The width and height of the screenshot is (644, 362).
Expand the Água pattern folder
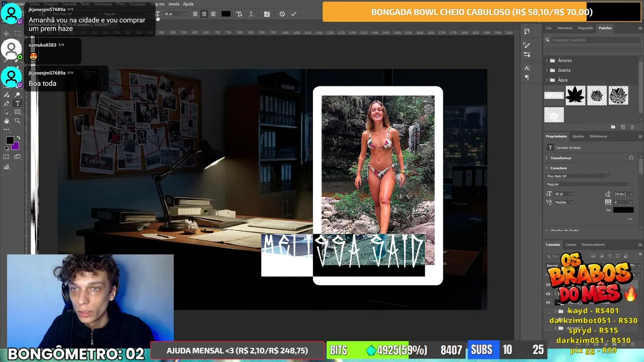[547, 80]
